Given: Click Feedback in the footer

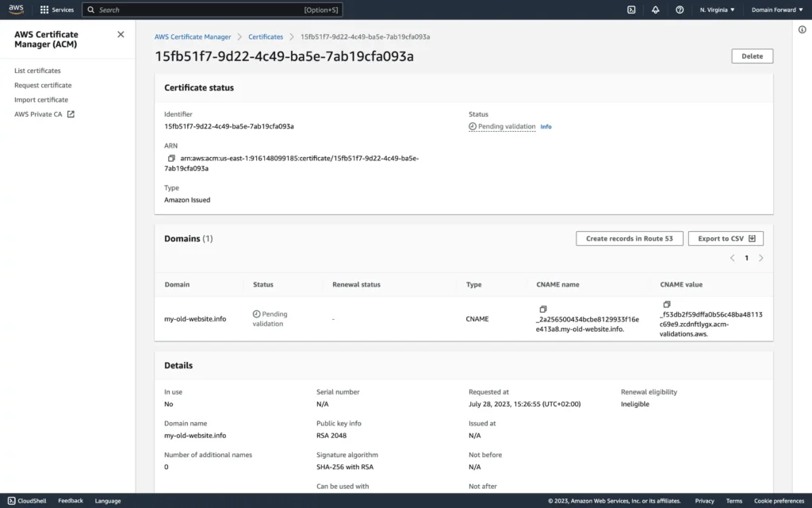Looking at the screenshot, I should coord(71,501).
